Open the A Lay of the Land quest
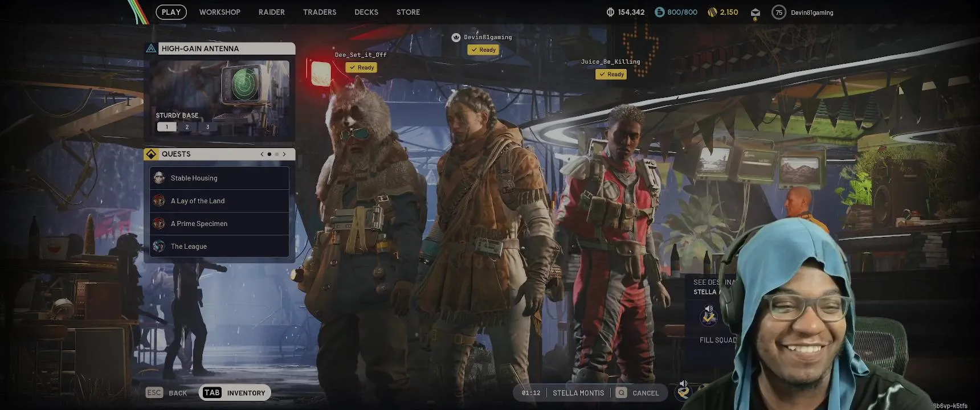980x410 pixels. (x=219, y=200)
